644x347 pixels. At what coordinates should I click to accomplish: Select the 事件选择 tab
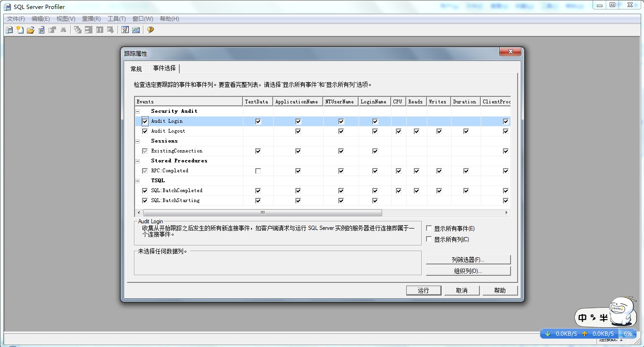tap(164, 68)
